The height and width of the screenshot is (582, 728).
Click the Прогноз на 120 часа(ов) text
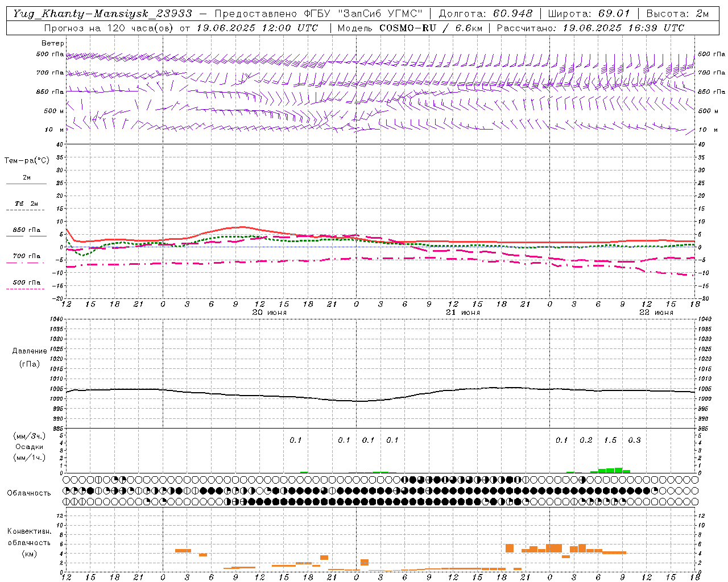(x=110, y=28)
